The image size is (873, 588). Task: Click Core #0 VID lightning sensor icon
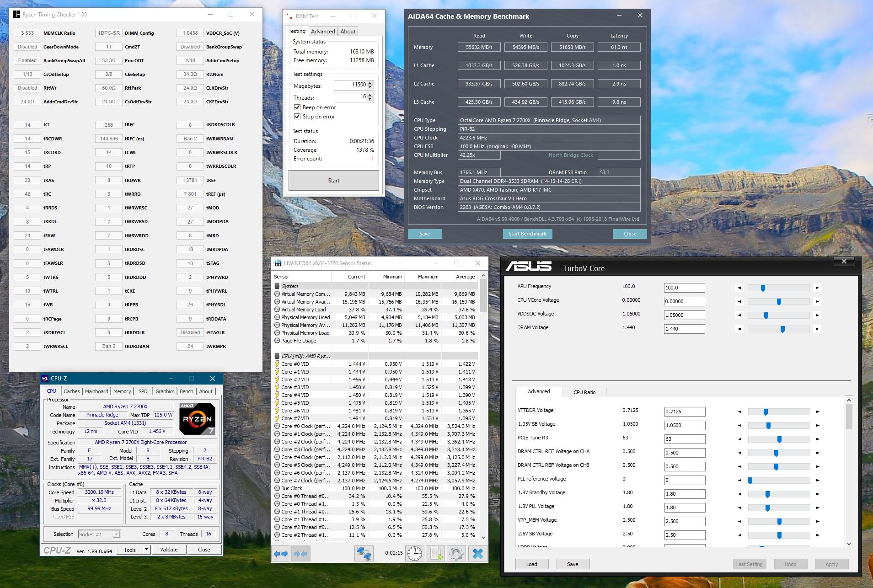point(277,364)
